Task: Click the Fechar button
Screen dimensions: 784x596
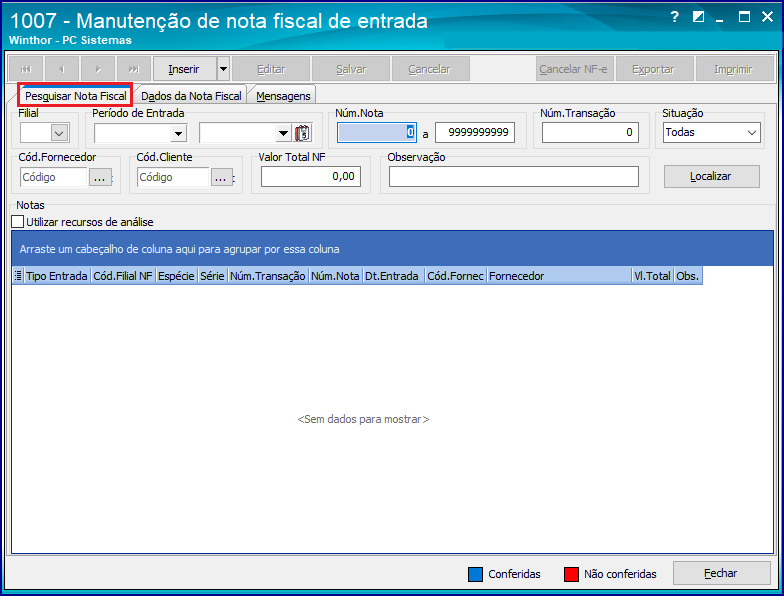Action: 722,573
